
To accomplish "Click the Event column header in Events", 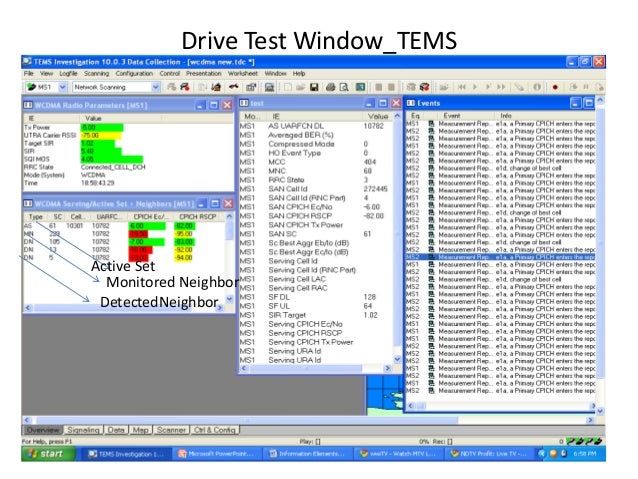I will pos(451,116).
